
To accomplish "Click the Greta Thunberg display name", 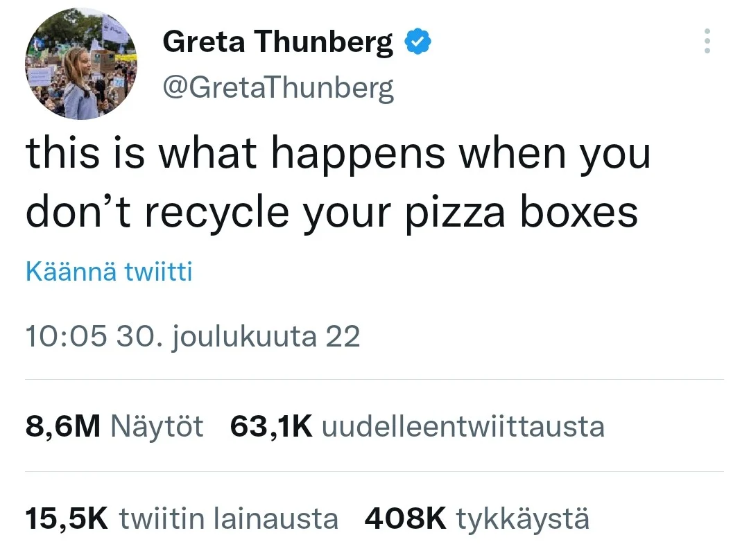I will point(277,43).
